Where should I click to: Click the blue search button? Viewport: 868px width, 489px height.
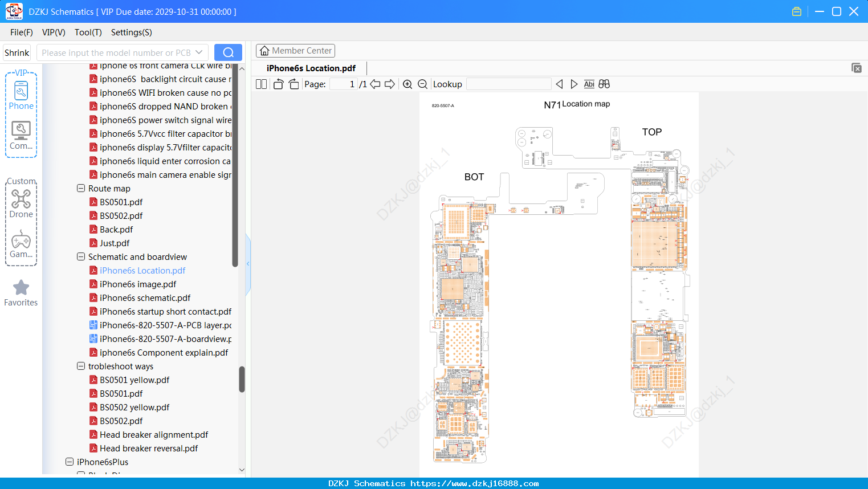[228, 52]
